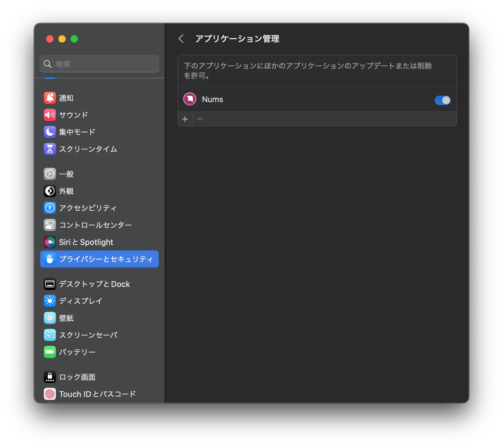This screenshot has width=503, height=448.
Task: Click the サウンド speaker icon
Action: tap(50, 115)
